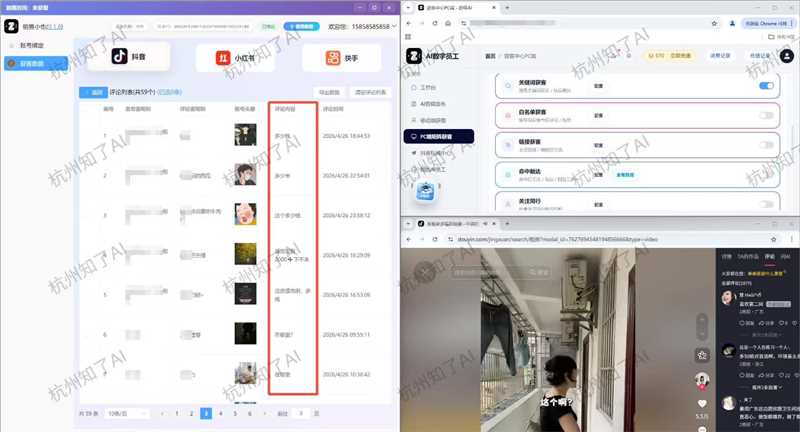
Task: Click the 导出数据 export button
Action: point(329,92)
